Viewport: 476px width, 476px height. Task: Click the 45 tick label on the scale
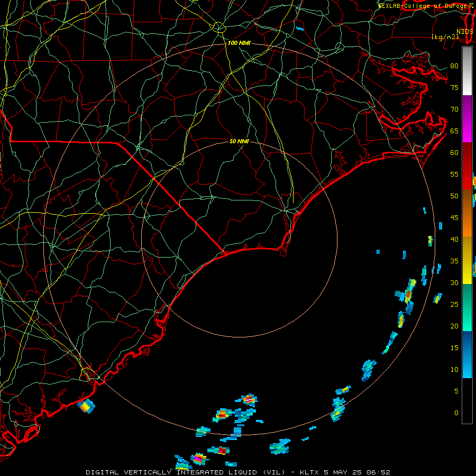(x=454, y=218)
